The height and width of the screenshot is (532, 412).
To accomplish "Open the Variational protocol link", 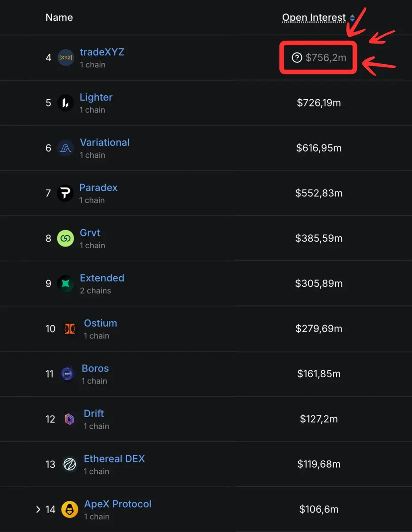I will click(105, 142).
